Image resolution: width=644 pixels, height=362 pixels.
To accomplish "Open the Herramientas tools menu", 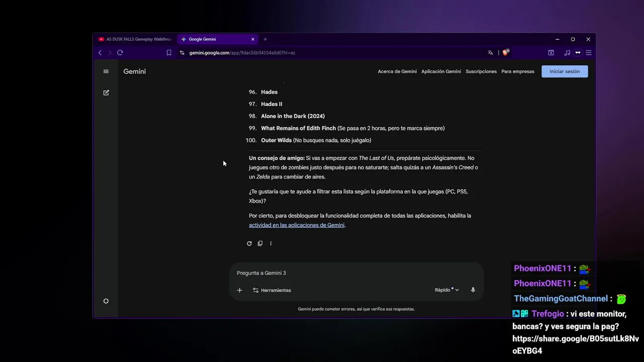I will (272, 290).
